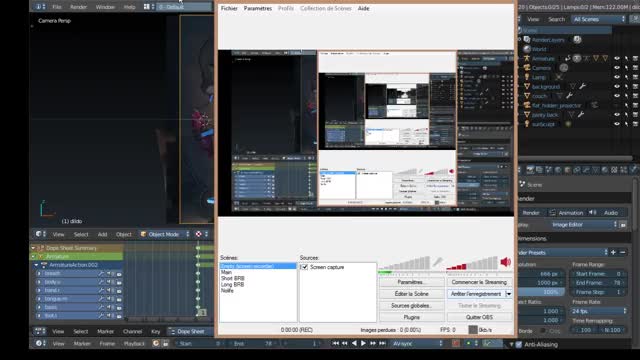The height and width of the screenshot is (360, 640).
Task: Open the arrow beside Arrêter l'enregistrement
Action: pos(509,294)
